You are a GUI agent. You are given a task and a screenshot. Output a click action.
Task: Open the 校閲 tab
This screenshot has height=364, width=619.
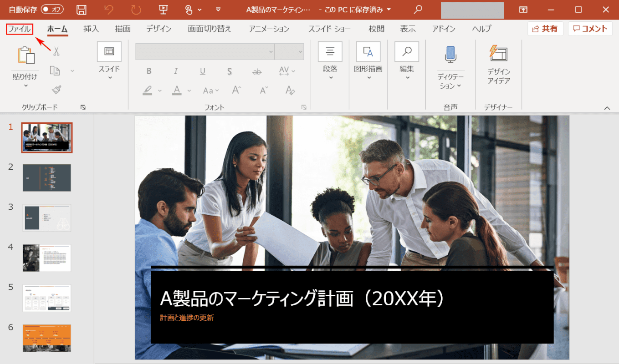point(377,29)
